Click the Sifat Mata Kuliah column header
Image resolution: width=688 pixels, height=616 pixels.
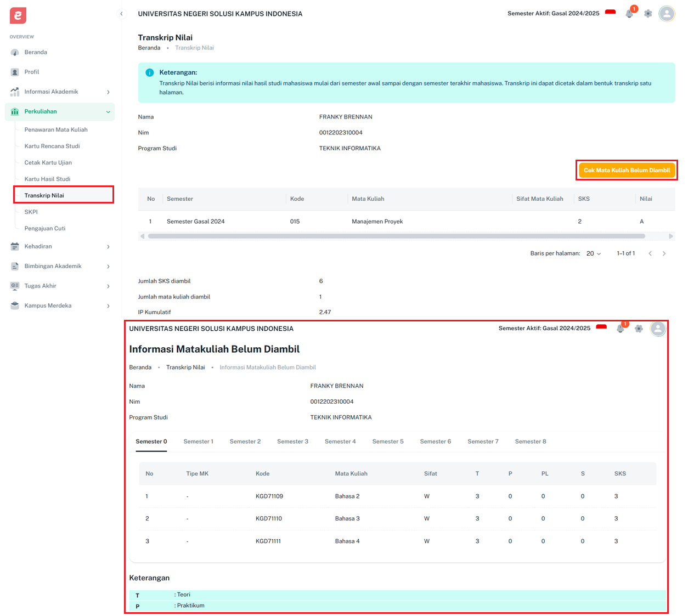(540, 199)
